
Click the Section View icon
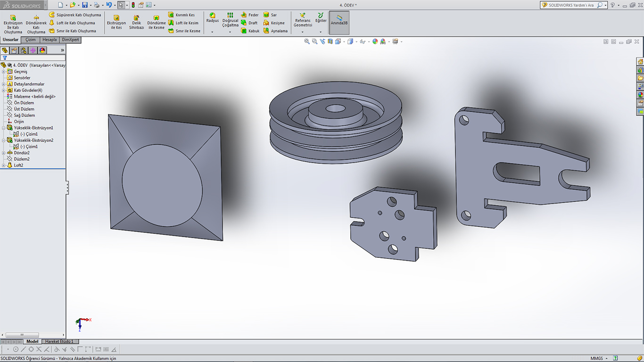330,41
